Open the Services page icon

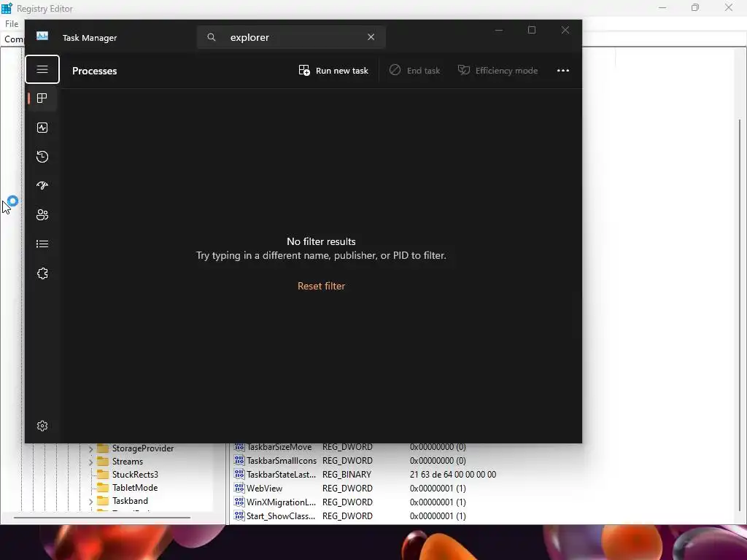tap(42, 273)
